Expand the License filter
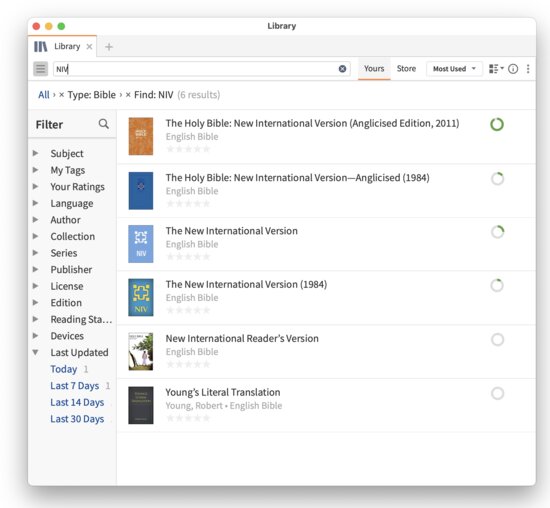The width and height of the screenshot is (550, 508). coord(35,286)
